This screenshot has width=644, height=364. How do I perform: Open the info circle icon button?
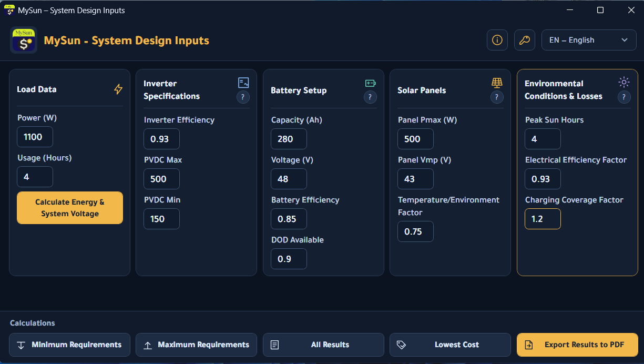(497, 40)
